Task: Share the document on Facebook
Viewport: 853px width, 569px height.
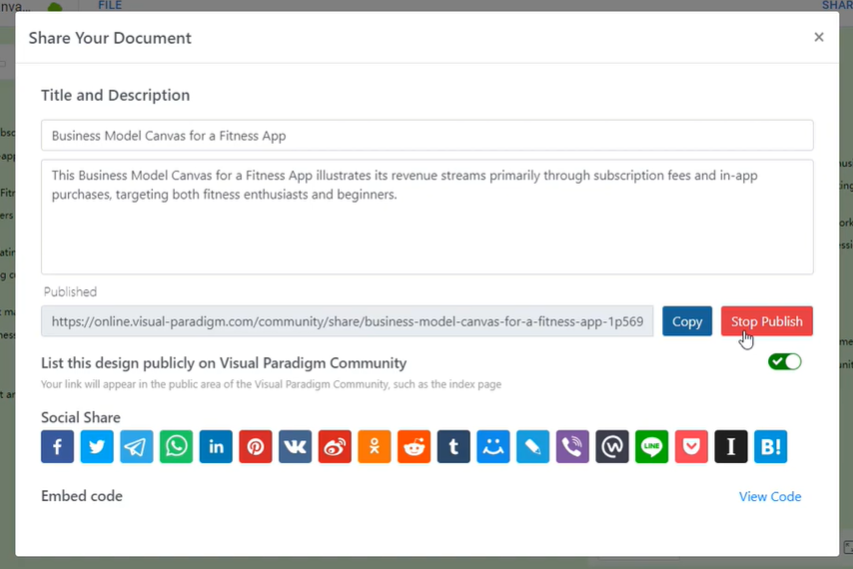Action: tap(57, 446)
